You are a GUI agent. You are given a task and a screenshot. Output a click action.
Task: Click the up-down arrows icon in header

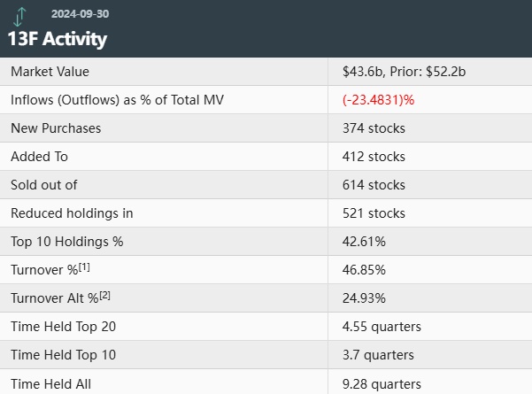(19, 15)
